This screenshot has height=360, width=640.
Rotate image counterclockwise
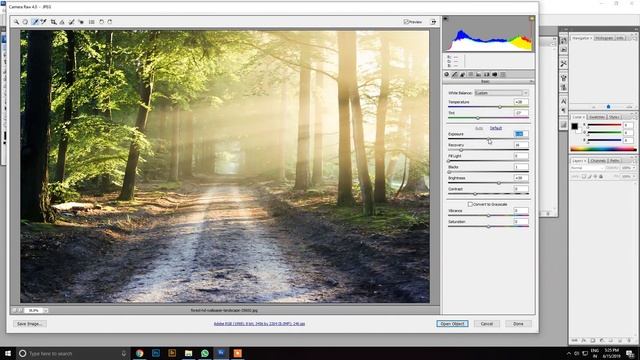(x=102, y=22)
